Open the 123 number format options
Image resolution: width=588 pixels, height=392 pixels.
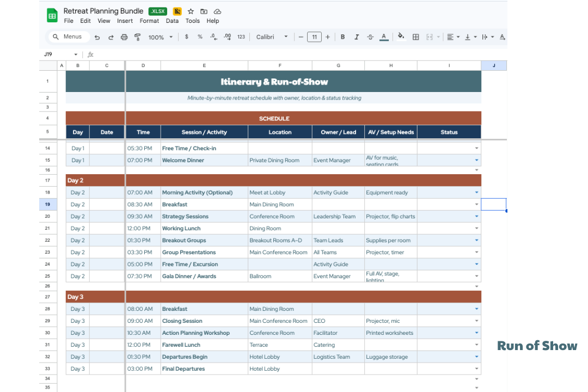(240, 37)
